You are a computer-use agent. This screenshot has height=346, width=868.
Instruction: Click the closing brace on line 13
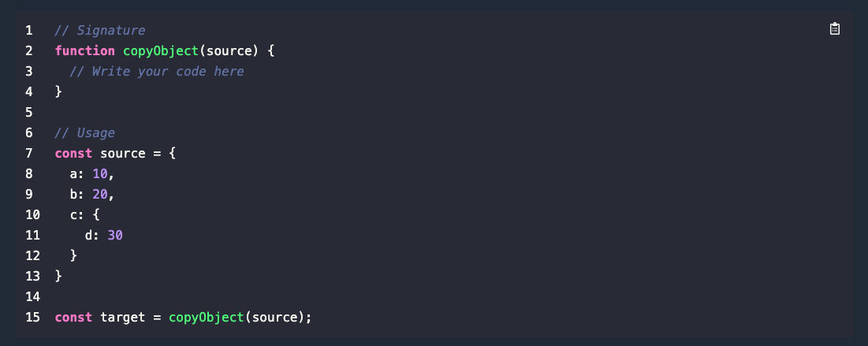click(x=58, y=276)
